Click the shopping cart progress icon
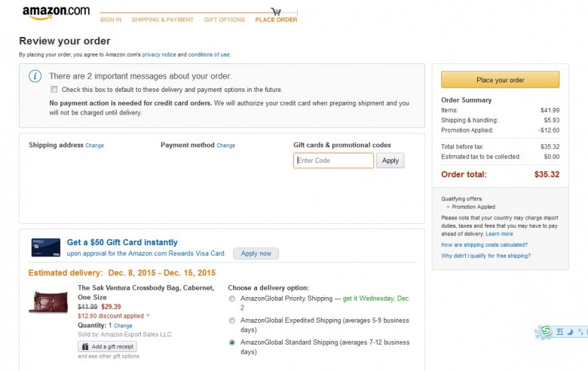588x371 pixels. [277, 11]
